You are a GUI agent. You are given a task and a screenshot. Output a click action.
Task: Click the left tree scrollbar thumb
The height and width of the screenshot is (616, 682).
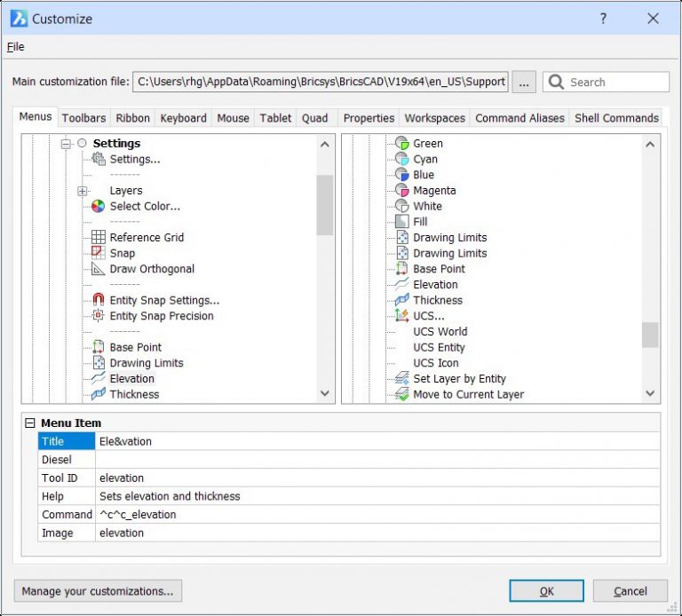coord(324,205)
